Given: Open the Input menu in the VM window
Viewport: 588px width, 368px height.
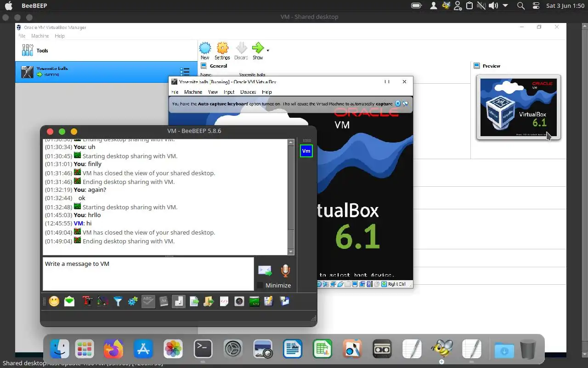Looking at the screenshot, I should click(229, 92).
